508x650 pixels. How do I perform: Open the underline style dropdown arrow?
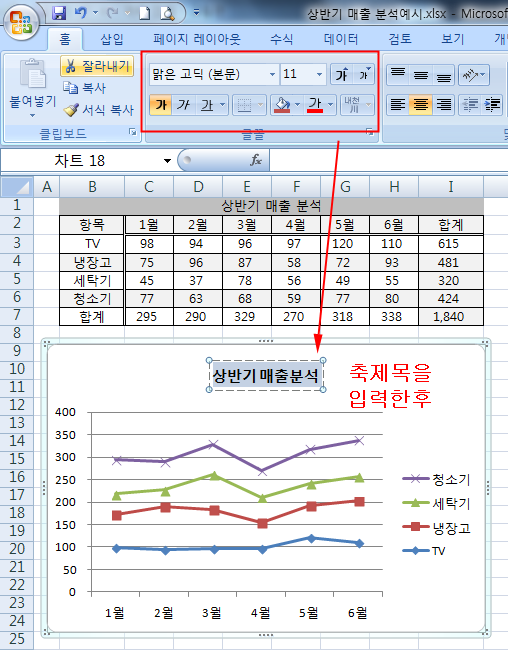223,104
